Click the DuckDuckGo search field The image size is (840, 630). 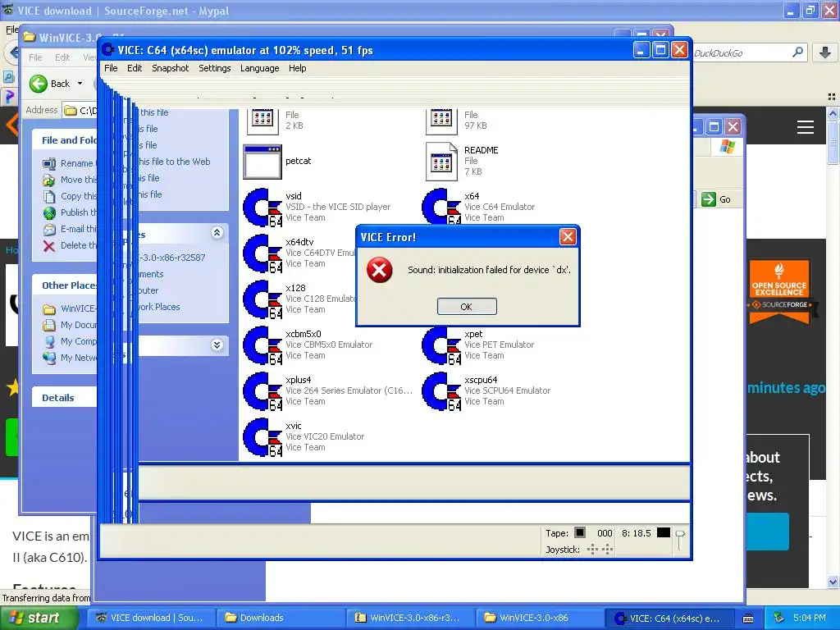coord(741,53)
